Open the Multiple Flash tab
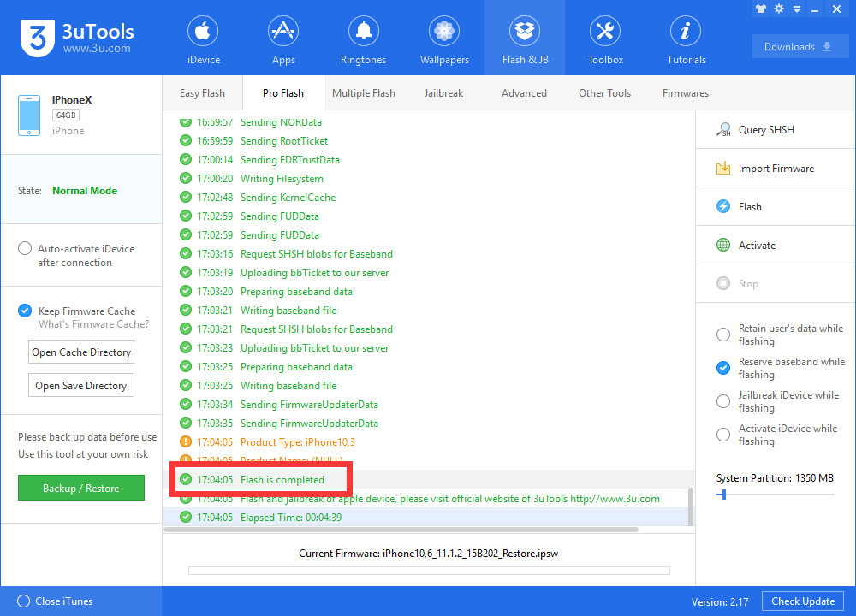856x616 pixels. click(x=364, y=93)
